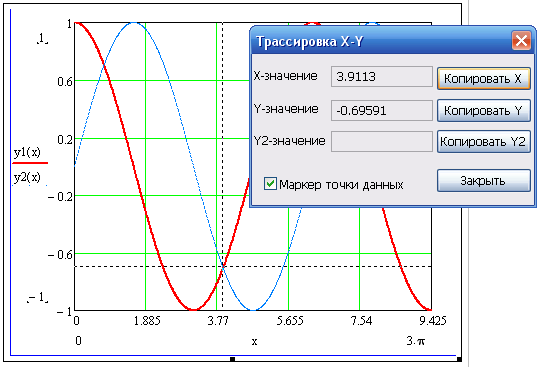Click the bottom-right resize handle of the plot region

(459, 359)
